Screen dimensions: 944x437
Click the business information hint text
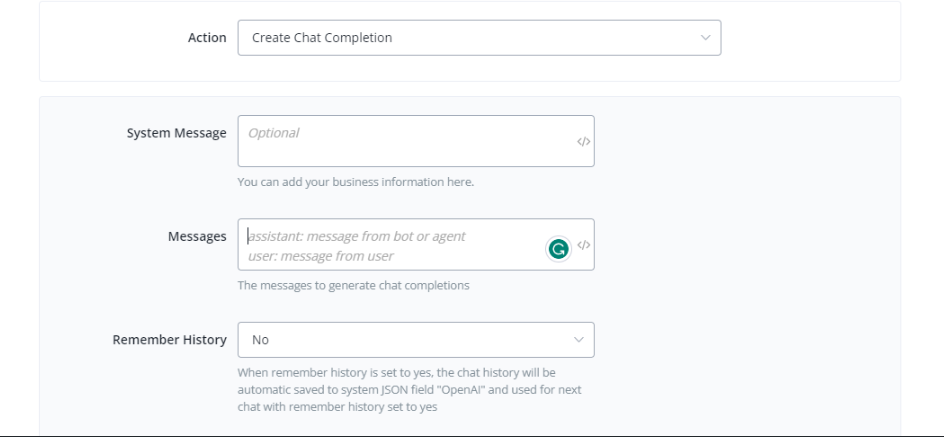(x=355, y=182)
